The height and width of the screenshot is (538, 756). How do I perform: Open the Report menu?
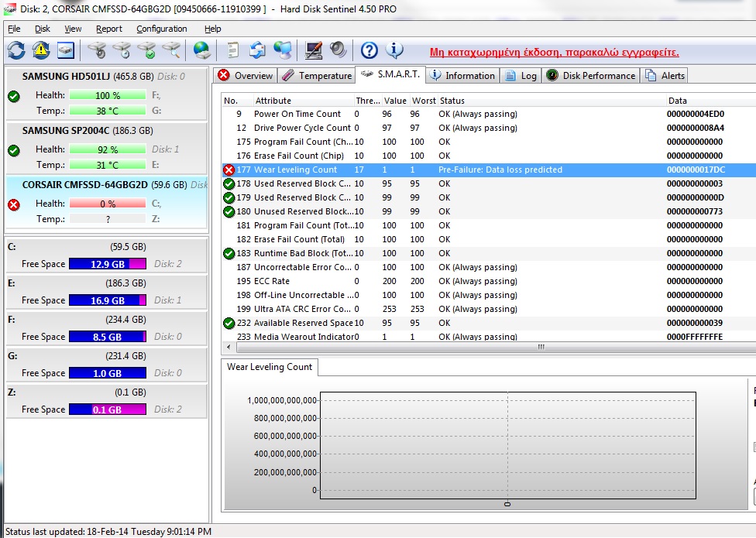109,29
